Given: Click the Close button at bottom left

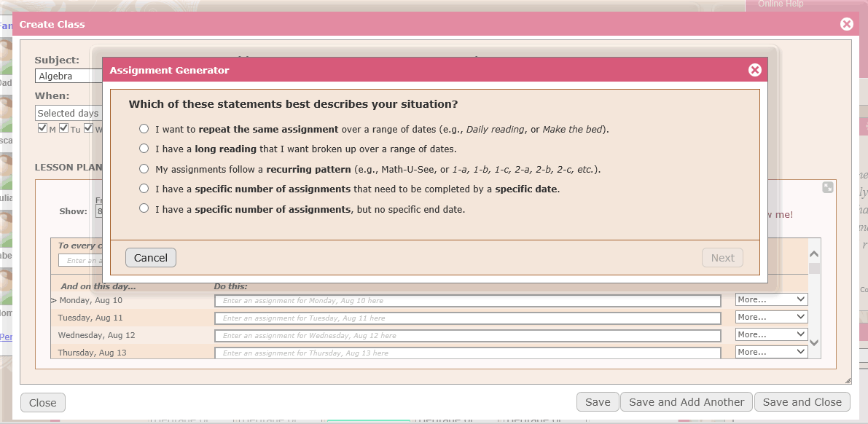Looking at the screenshot, I should coord(42,402).
